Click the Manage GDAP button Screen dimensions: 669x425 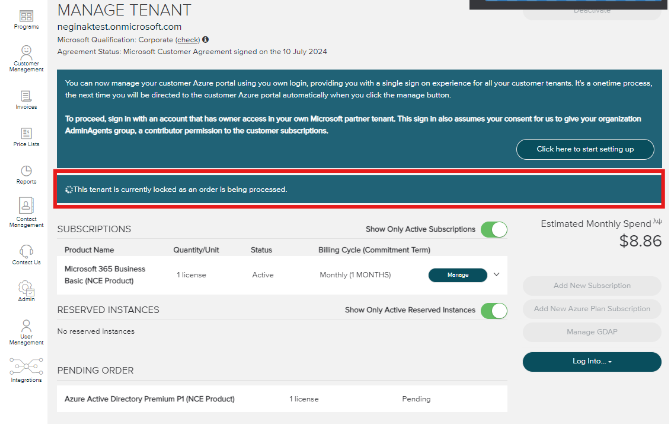click(x=592, y=331)
